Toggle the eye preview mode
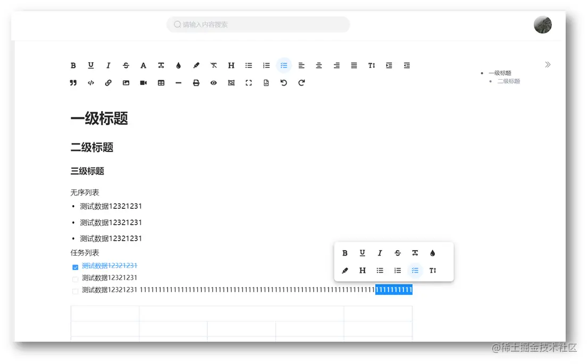The height and width of the screenshot is (364, 588). 214,83
